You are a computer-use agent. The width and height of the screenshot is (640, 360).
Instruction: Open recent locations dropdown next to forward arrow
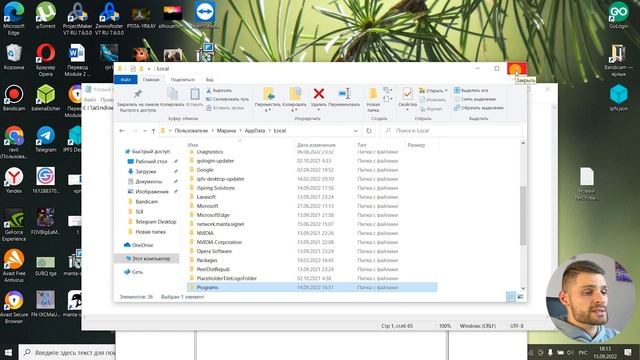[144, 131]
